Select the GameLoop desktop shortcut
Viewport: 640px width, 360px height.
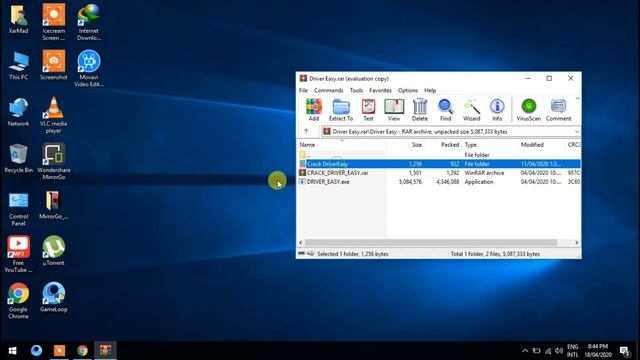53,297
